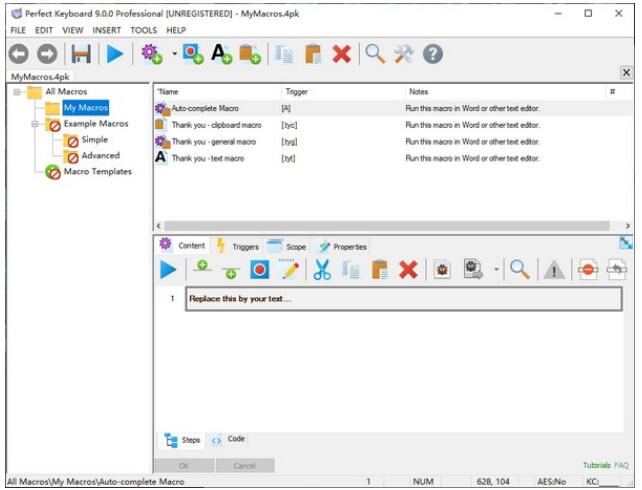Click the Replace this by your text step

coord(404,299)
